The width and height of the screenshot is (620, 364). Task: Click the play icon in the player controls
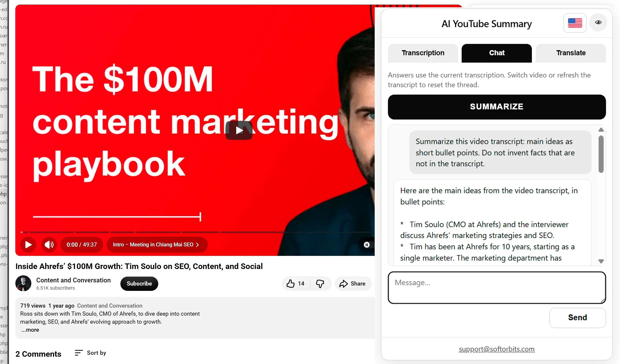tap(28, 244)
